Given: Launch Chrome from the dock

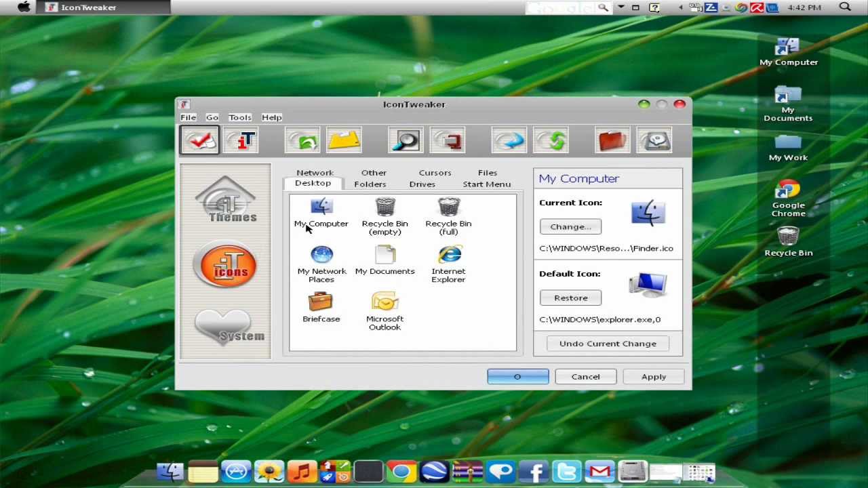Looking at the screenshot, I should point(401,472).
